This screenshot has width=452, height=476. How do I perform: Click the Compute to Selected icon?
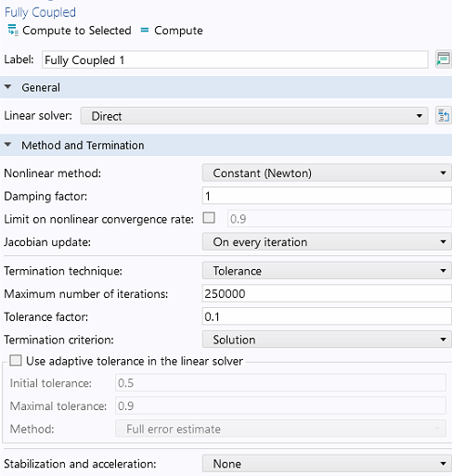tap(13, 30)
